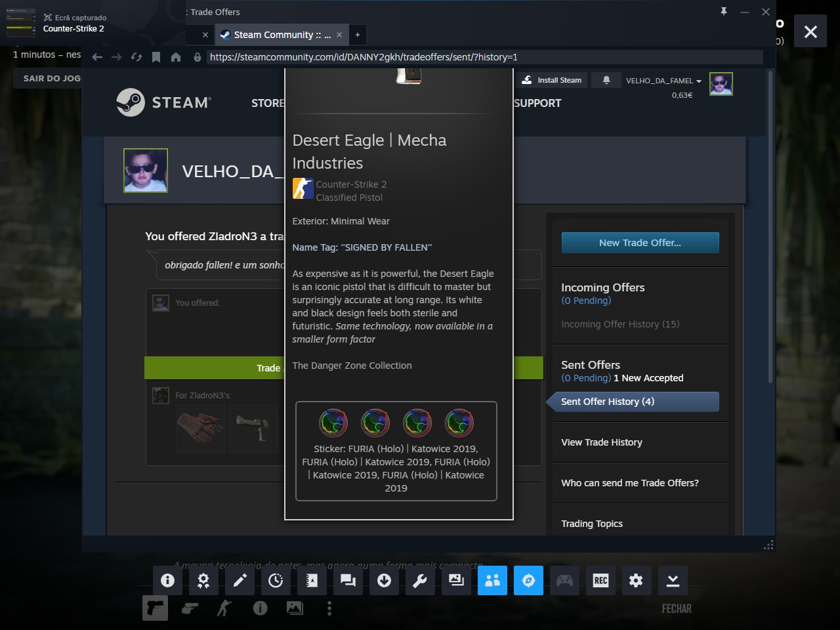
Task: Click the page's vertical scrollbar
Action: [770, 226]
